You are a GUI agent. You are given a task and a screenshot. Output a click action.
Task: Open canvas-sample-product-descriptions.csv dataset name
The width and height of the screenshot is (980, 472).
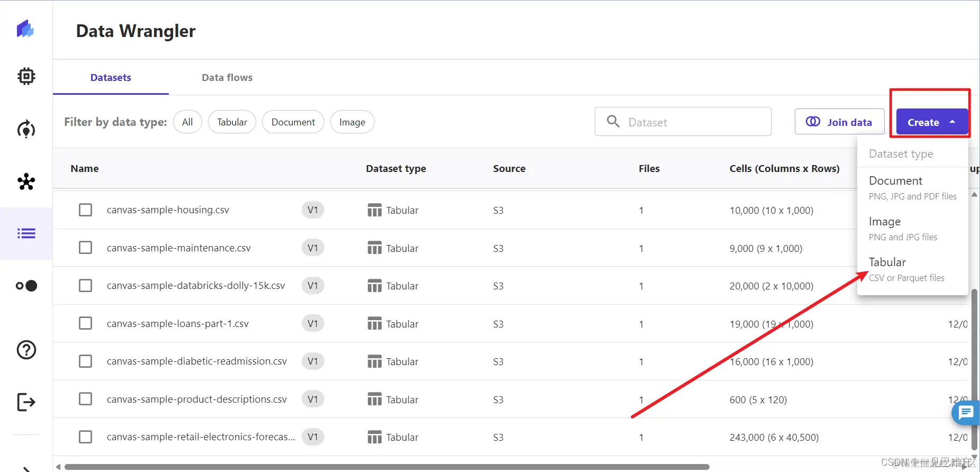tap(197, 400)
